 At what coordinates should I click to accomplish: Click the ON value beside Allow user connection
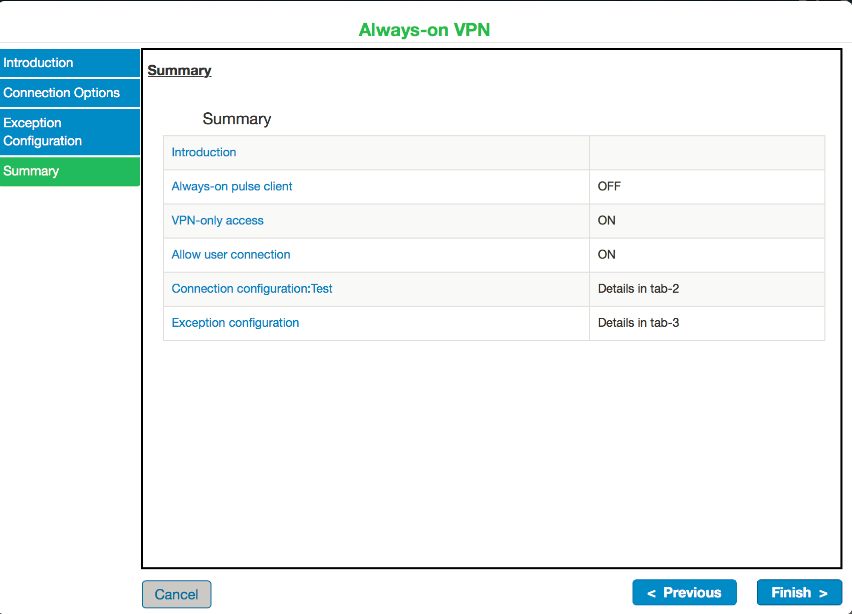(607, 255)
